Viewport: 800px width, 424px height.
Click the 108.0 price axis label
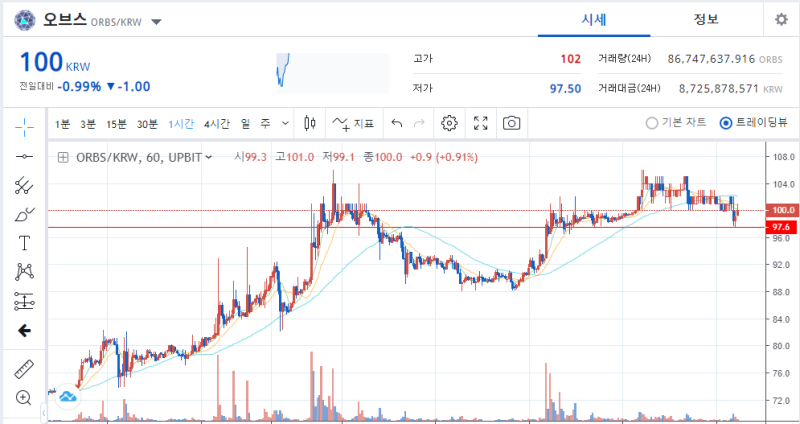784,157
